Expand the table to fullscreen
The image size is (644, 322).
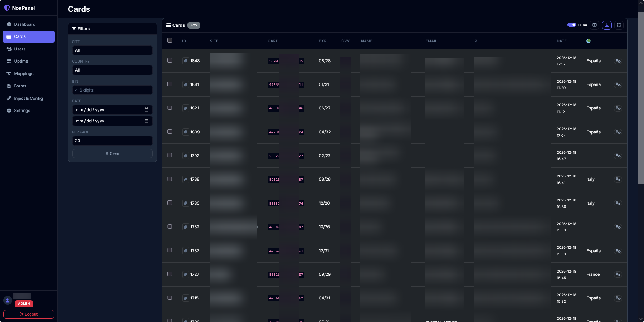[619, 25]
